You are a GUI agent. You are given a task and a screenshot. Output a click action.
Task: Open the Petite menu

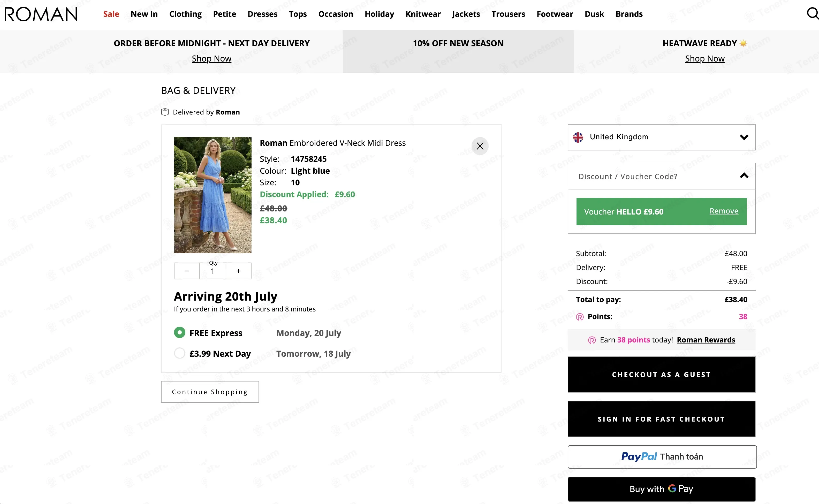(x=224, y=14)
